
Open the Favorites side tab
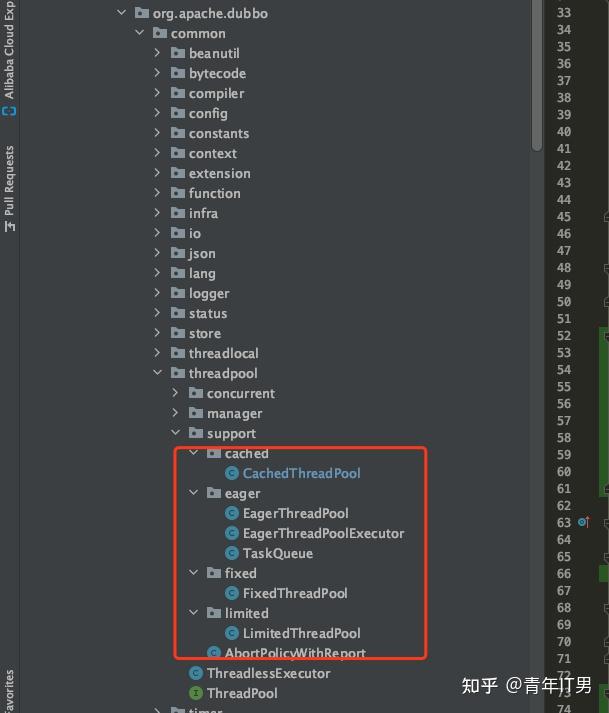[10, 690]
